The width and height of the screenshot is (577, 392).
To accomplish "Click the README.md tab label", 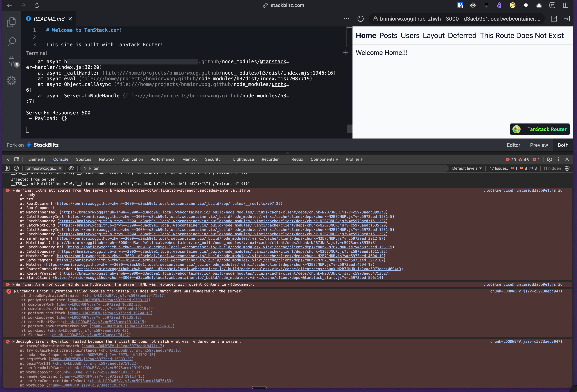I will (x=49, y=19).
